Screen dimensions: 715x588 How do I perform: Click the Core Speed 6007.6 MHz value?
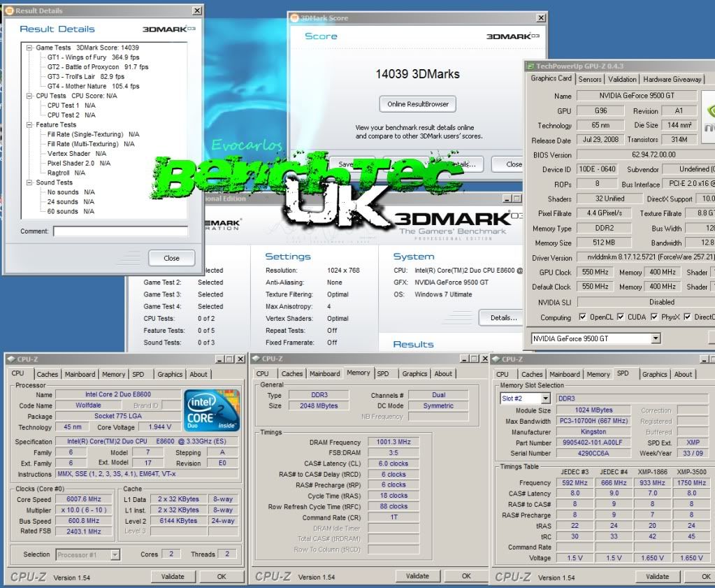point(83,499)
